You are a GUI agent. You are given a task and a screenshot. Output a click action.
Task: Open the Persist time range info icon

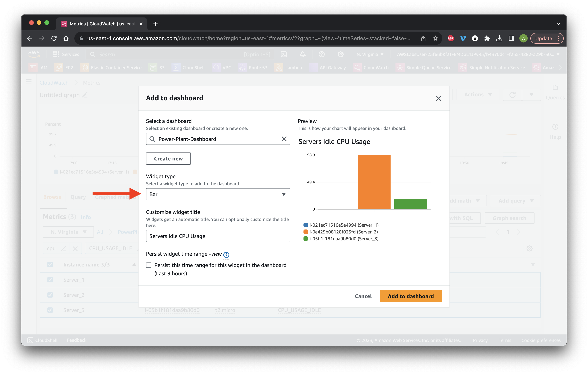[x=226, y=255]
